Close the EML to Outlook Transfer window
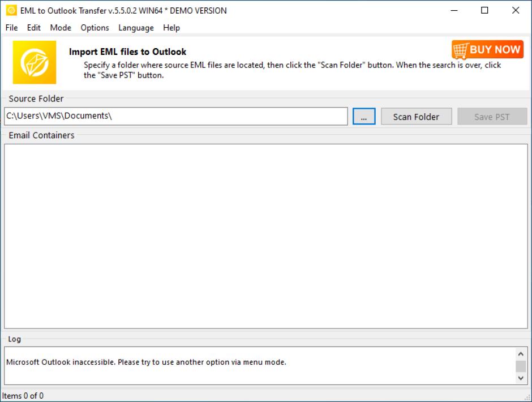Viewport: 532px width, 402px height. 516,11
